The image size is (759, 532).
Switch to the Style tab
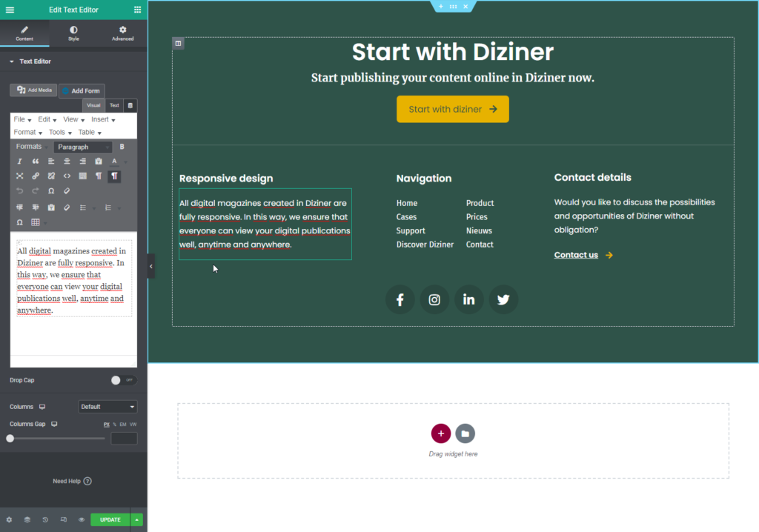[73, 33]
